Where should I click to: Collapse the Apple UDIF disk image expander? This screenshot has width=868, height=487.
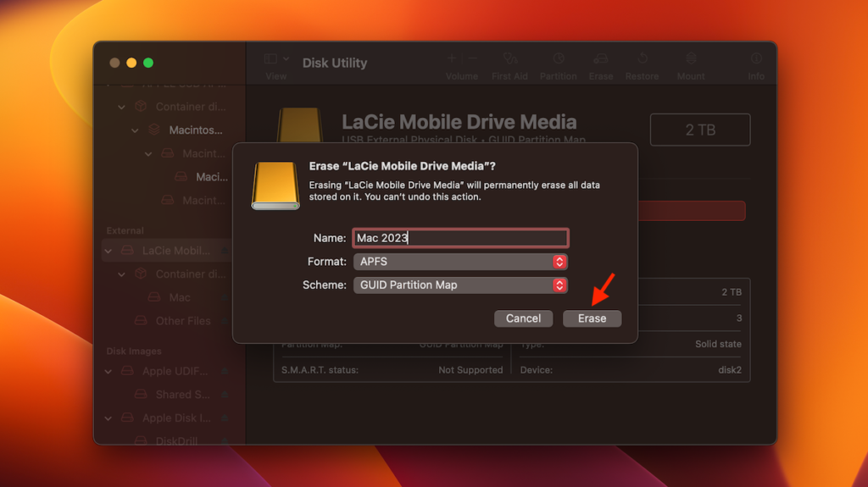click(x=108, y=371)
